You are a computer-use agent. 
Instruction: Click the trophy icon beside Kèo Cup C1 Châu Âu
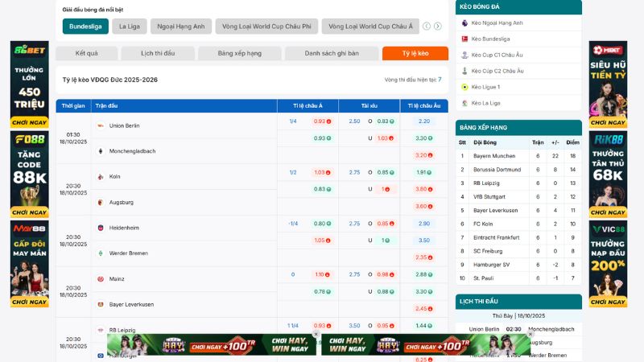point(464,55)
